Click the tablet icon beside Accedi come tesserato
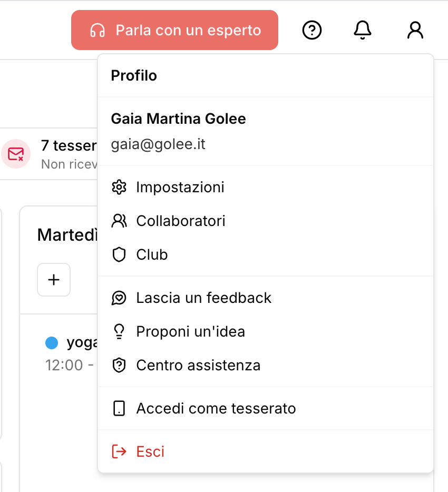The width and height of the screenshot is (448, 492). point(120,408)
